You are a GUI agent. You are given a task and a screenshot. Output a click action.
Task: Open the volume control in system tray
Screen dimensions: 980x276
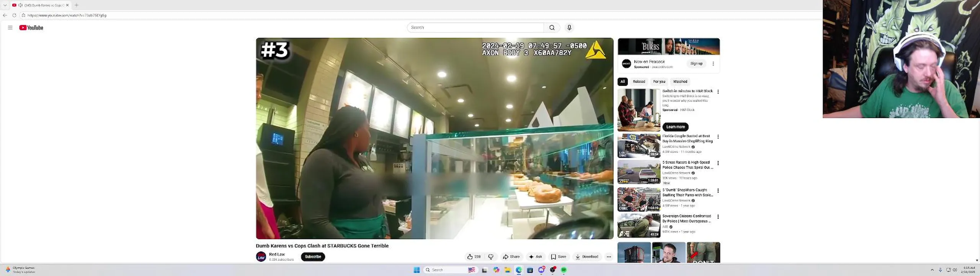pos(955,270)
